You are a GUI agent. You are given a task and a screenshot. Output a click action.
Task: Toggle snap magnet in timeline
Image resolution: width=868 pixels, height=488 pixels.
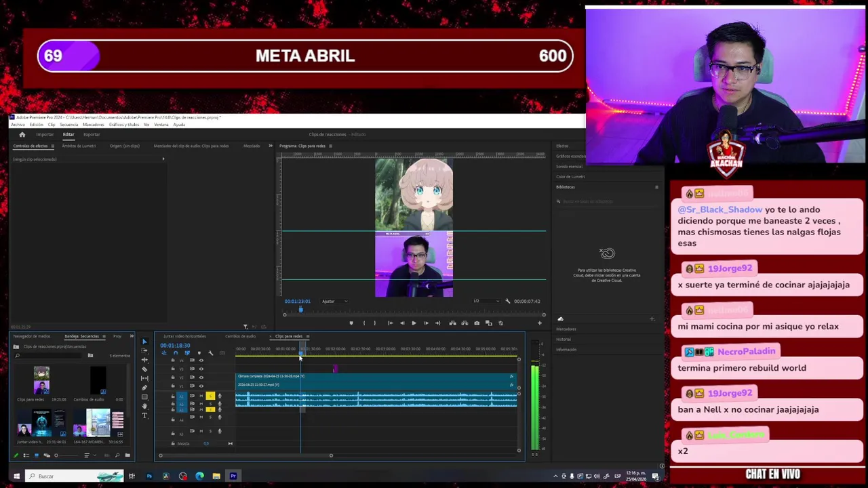[x=176, y=353]
